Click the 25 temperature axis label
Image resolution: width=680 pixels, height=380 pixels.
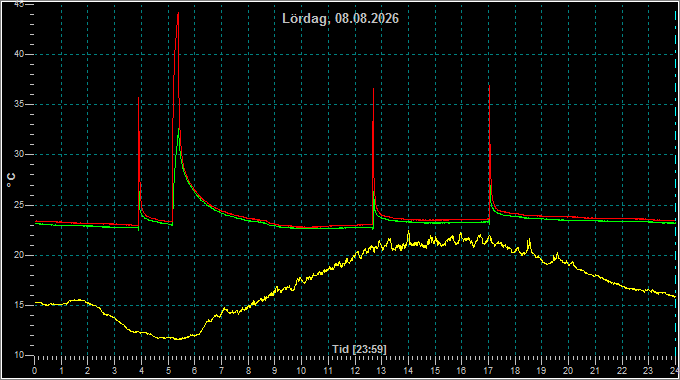tap(19, 205)
